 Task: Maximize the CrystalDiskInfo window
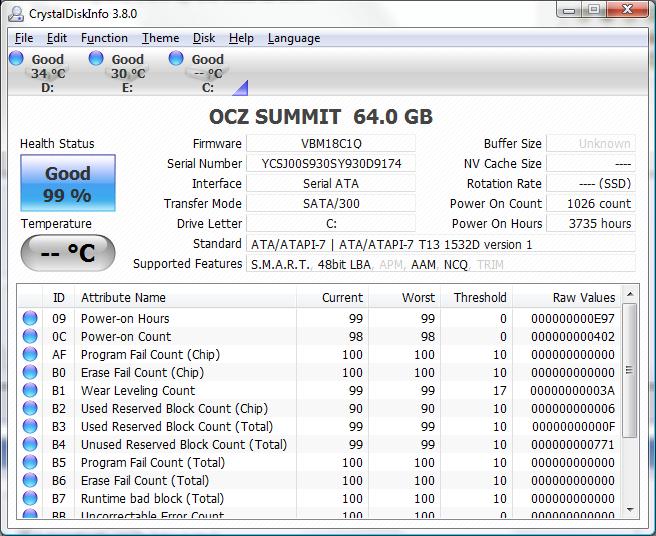[x=593, y=10]
